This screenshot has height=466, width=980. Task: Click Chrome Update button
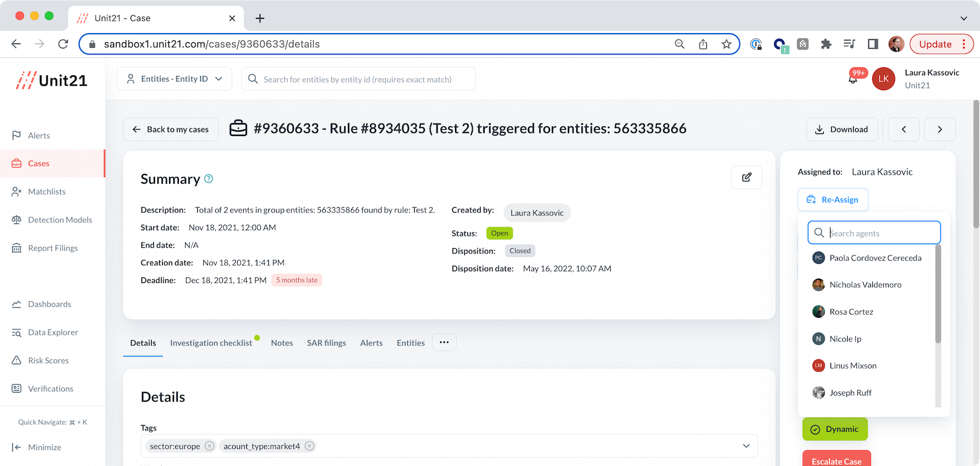pos(941,44)
